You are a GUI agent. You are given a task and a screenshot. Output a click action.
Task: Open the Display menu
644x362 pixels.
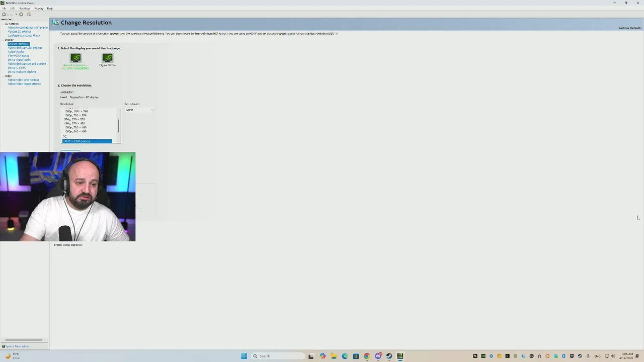coord(38,9)
